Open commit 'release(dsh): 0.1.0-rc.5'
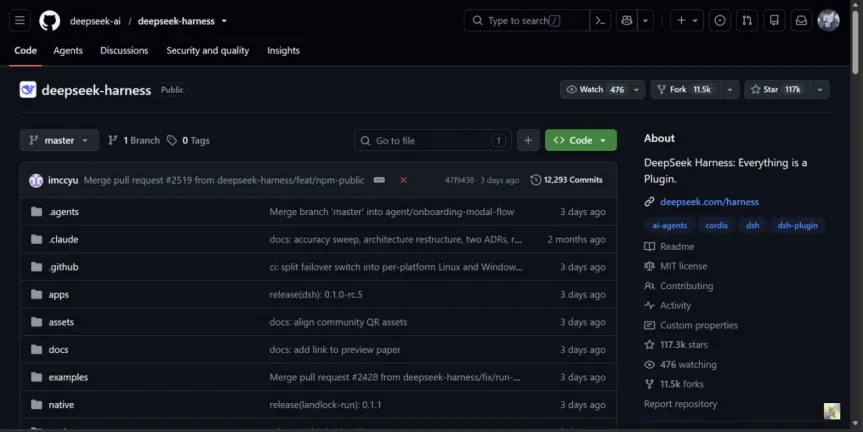Image resolution: width=863 pixels, height=433 pixels. click(316, 294)
